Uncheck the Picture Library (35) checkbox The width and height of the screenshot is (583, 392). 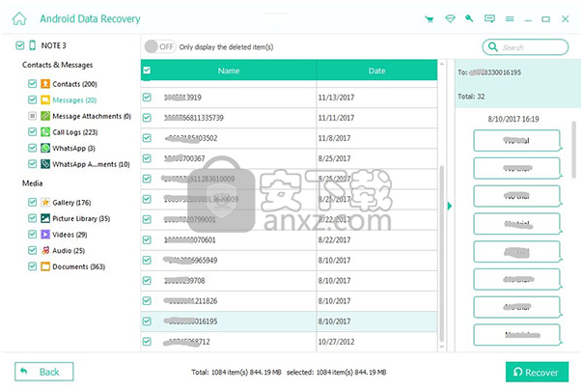(33, 218)
